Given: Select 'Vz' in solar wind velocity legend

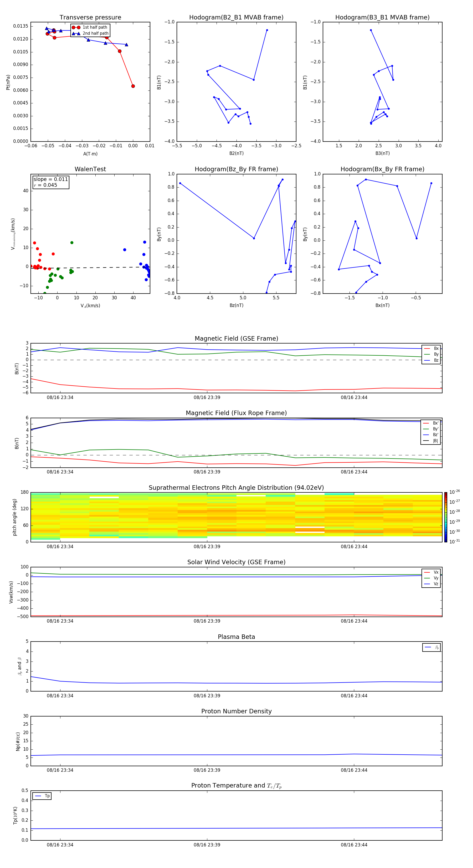Looking at the screenshot, I should pos(431,584).
